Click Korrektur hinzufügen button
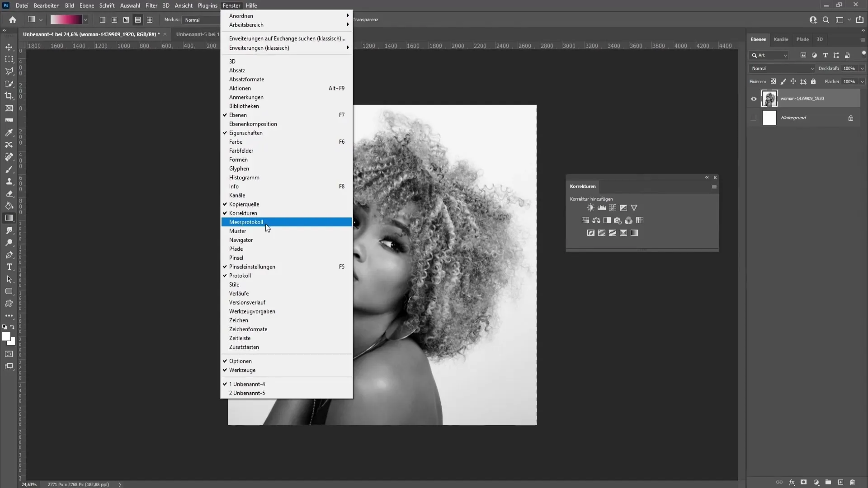Image resolution: width=868 pixels, height=488 pixels. click(x=591, y=198)
